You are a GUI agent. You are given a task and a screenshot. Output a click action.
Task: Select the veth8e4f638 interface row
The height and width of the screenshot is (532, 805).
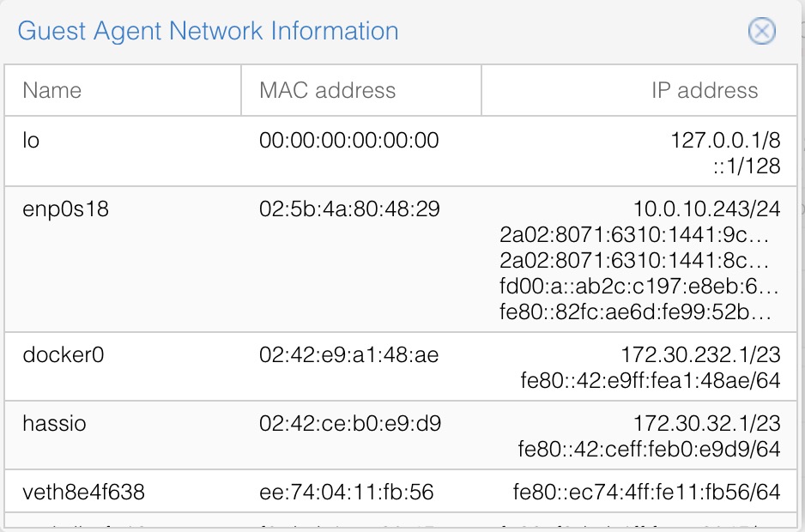pos(401,492)
